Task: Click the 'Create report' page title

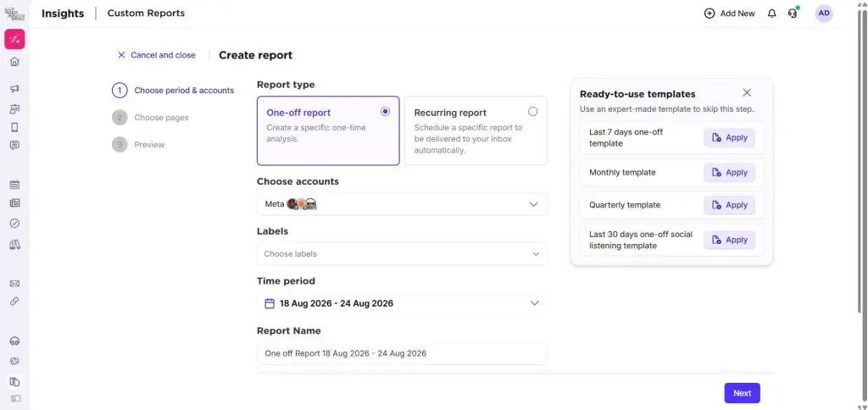Action: click(x=256, y=55)
